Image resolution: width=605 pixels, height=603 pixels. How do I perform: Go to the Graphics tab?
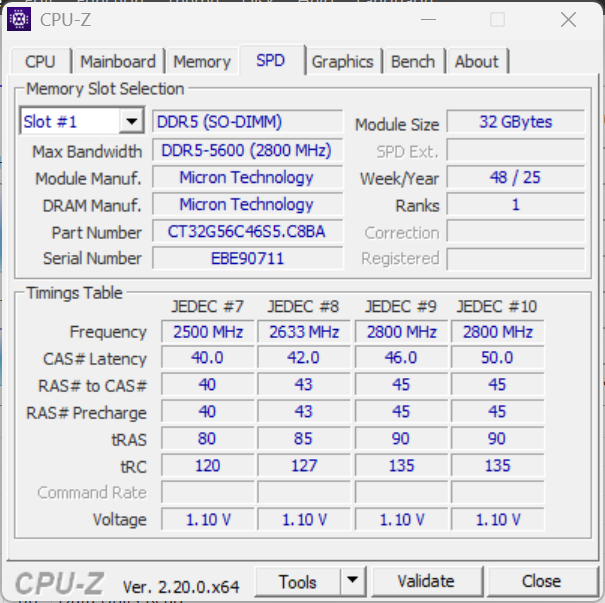pyautogui.click(x=343, y=61)
